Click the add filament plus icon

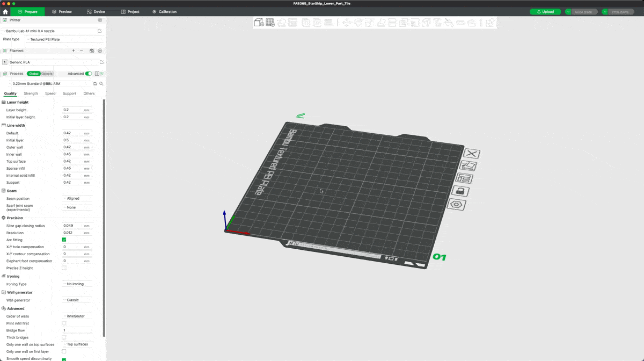click(x=74, y=50)
